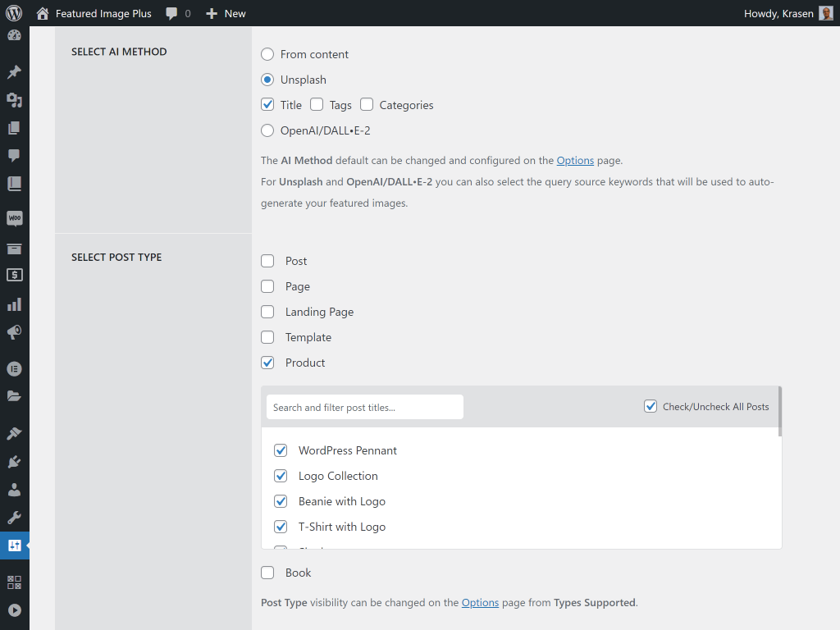Viewport: 840px width, 630px height.
Task: Check the Categories keyword checkbox
Action: pyautogui.click(x=367, y=104)
